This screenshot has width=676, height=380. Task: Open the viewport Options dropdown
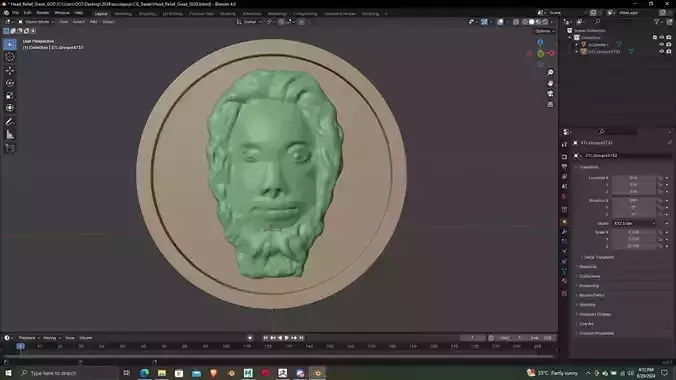(545, 31)
